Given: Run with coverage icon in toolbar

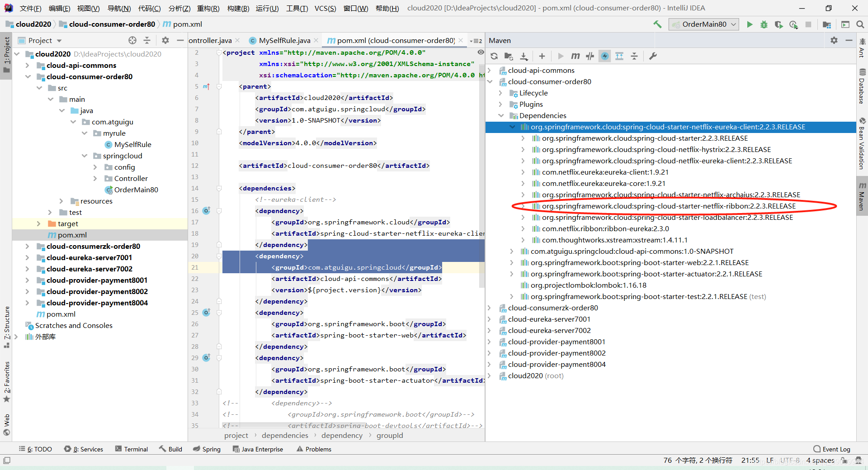Looking at the screenshot, I should click(x=778, y=24).
